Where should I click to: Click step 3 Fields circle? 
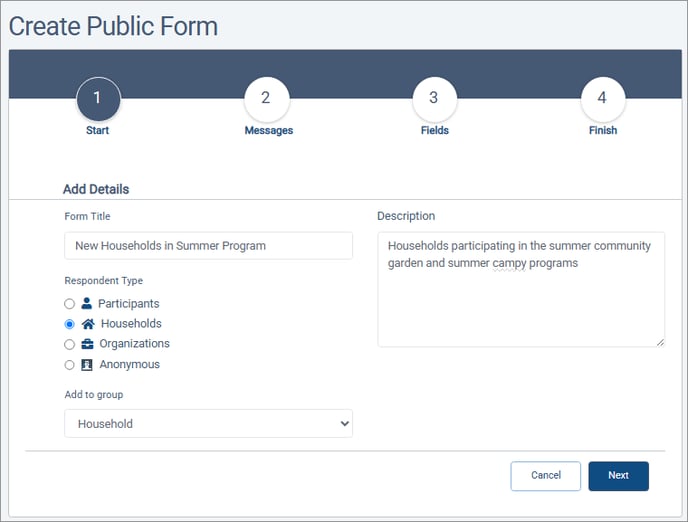click(434, 99)
